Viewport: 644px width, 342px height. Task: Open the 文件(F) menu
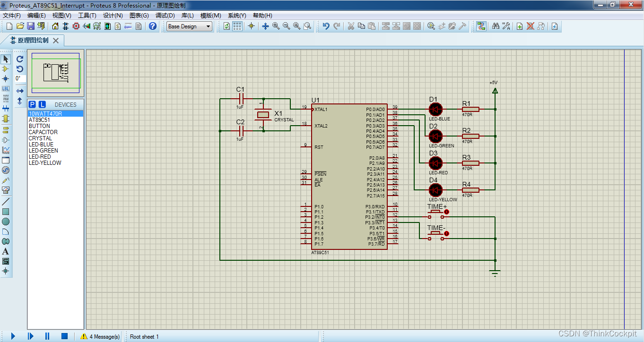coord(12,16)
